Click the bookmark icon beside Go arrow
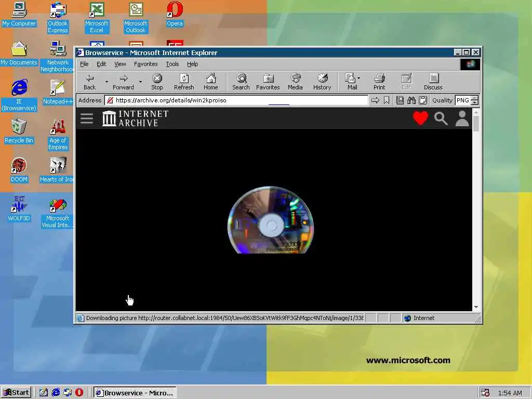 click(387, 100)
